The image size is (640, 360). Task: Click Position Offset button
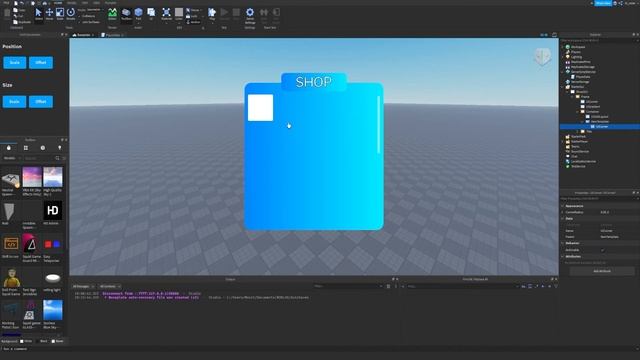pos(41,62)
